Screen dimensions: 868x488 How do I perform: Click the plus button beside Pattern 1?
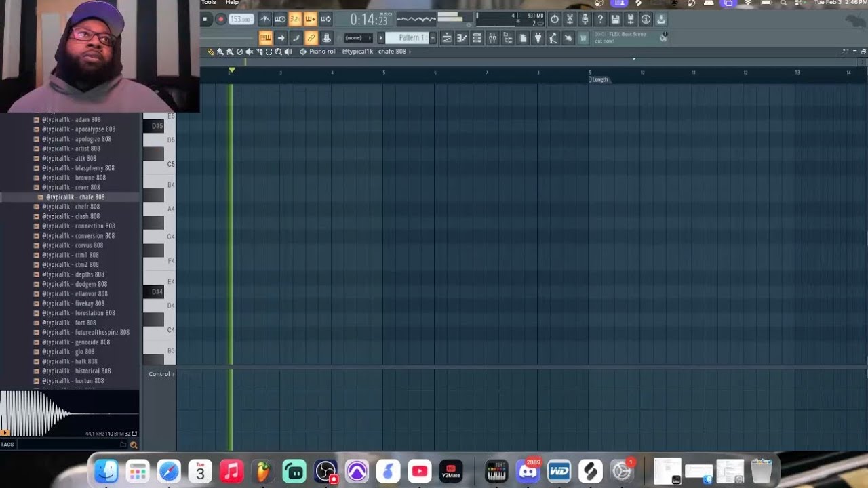(x=433, y=38)
